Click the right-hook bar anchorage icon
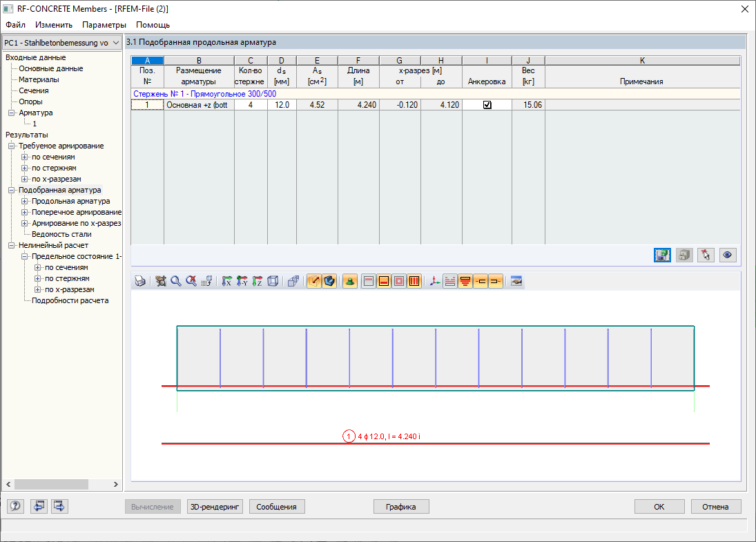The width and height of the screenshot is (756, 542). pos(496,281)
